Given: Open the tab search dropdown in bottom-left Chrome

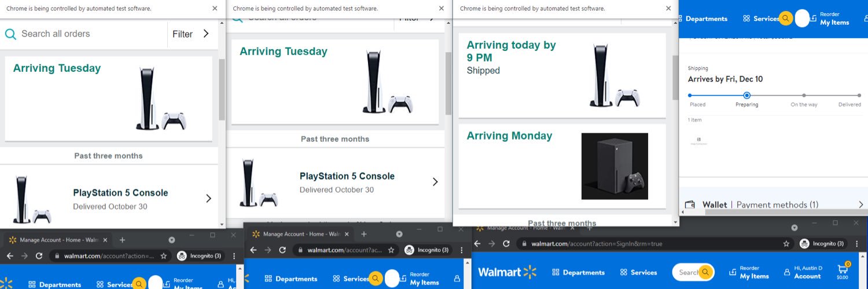Looking at the screenshot, I should pyautogui.click(x=172, y=240).
